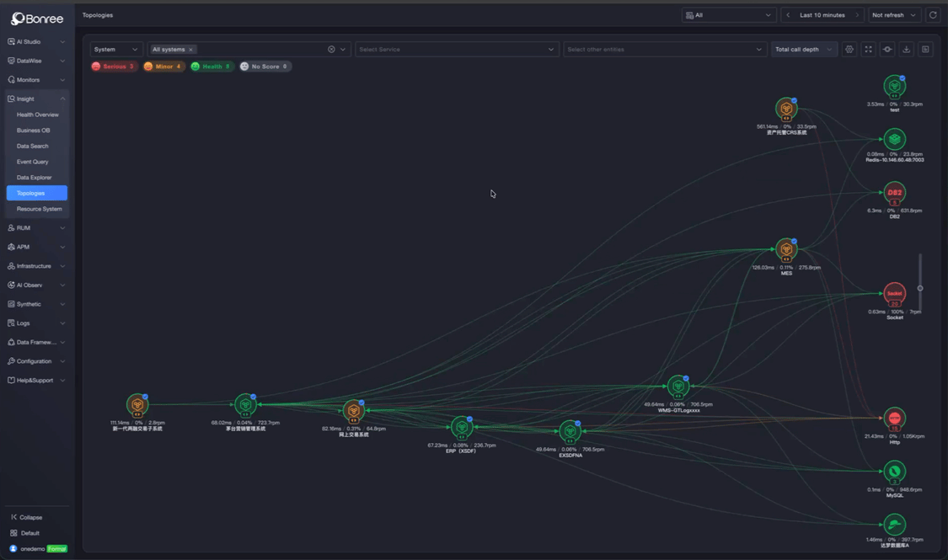Expand the Not refresh dropdown
This screenshot has height=560, width=948.
pos(894,15)
